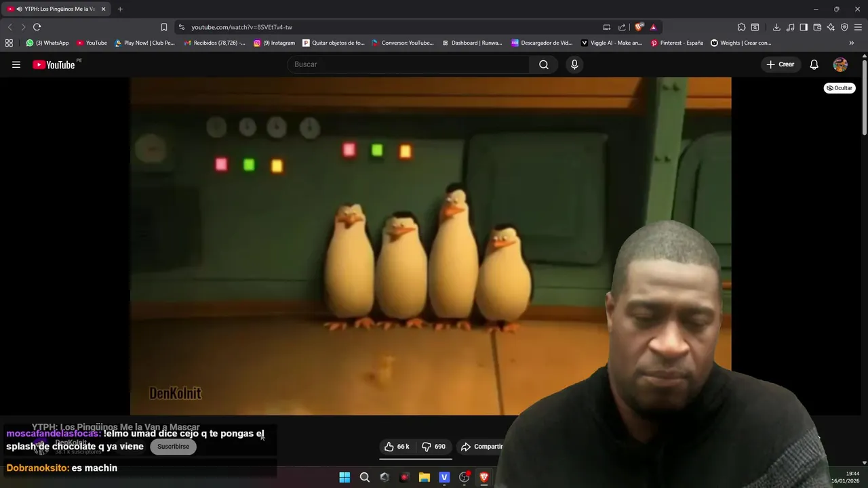The image size is (868, 488).
Task: Reload the page
Action: [x=37, y=27]
